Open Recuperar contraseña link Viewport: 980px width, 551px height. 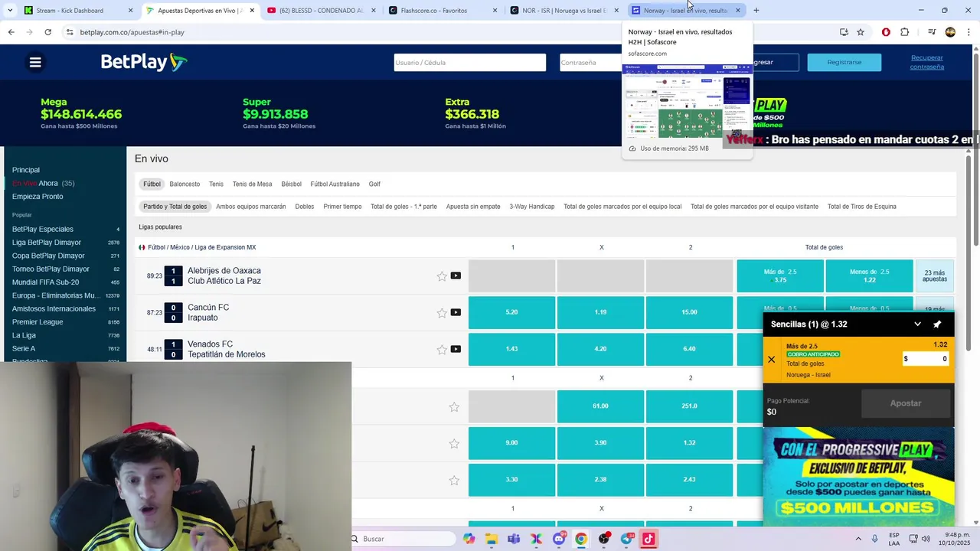(927, 62)
